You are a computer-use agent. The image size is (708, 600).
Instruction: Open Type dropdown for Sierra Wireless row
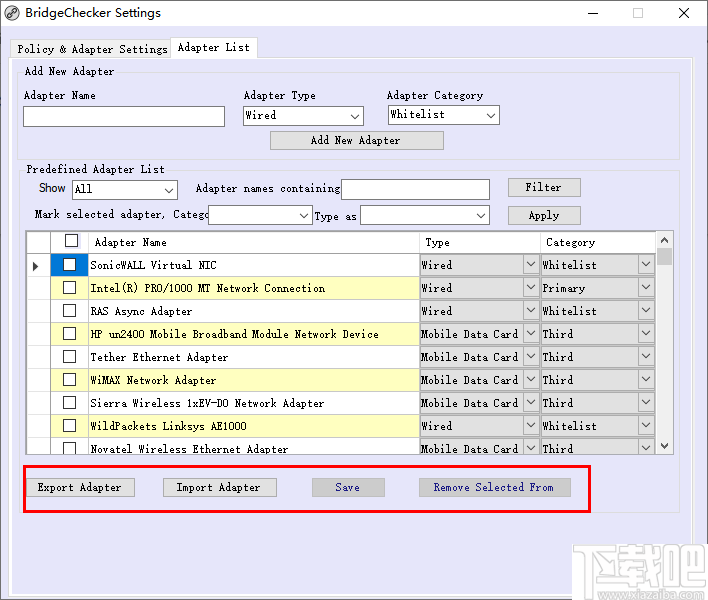531,403
